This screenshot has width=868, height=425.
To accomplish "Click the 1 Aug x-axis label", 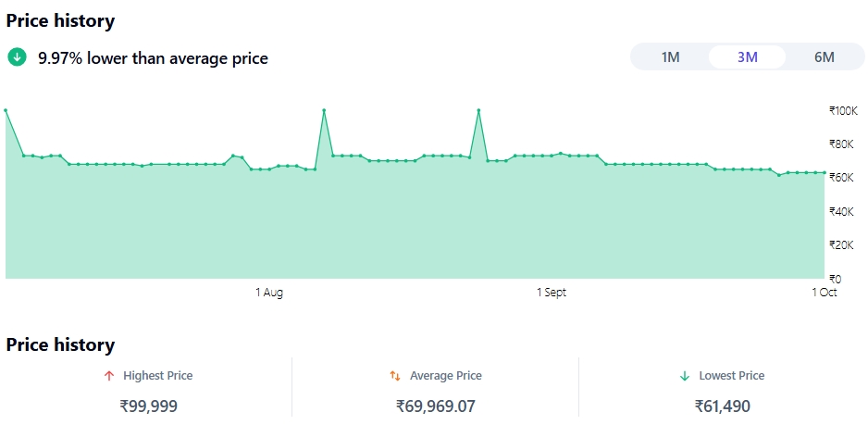I will [269, 293].
